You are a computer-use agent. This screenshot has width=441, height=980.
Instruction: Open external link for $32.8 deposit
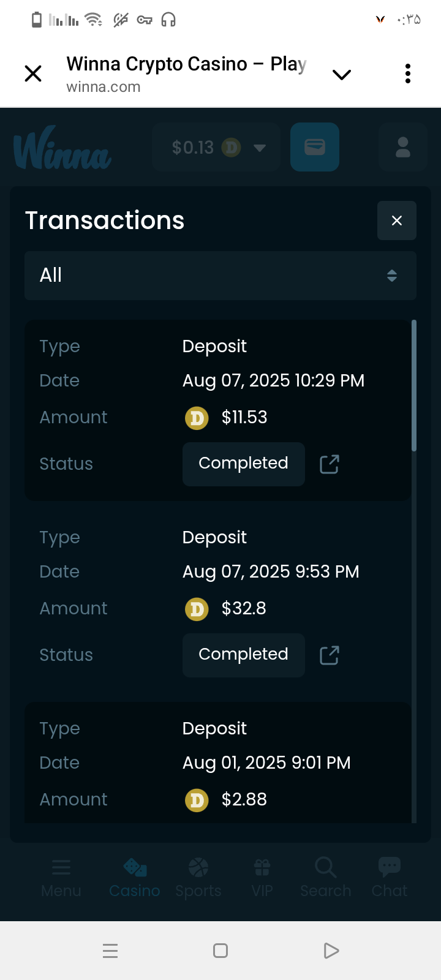click(330, 655)
